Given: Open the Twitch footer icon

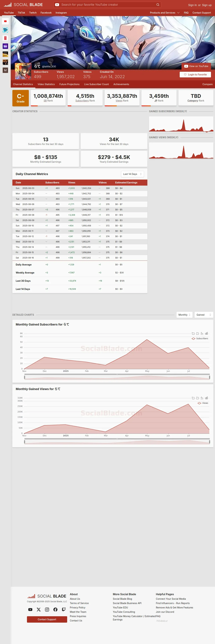Looking at the screenshot, I should pos(64,610).
